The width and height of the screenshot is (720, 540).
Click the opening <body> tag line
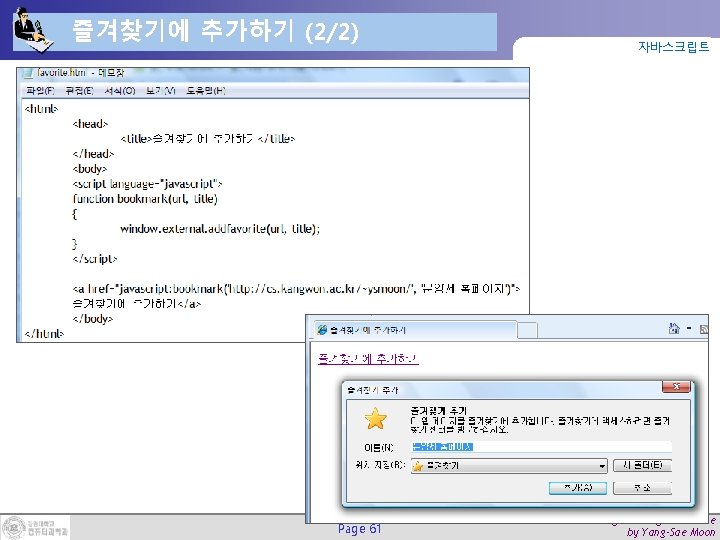coord(90,169)
